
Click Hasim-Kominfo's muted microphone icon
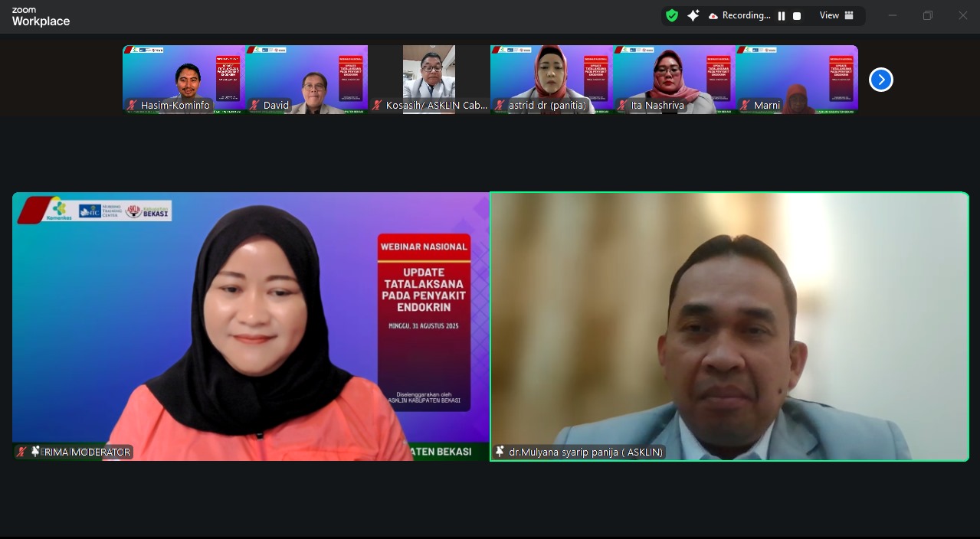click(x=132, y=106)
